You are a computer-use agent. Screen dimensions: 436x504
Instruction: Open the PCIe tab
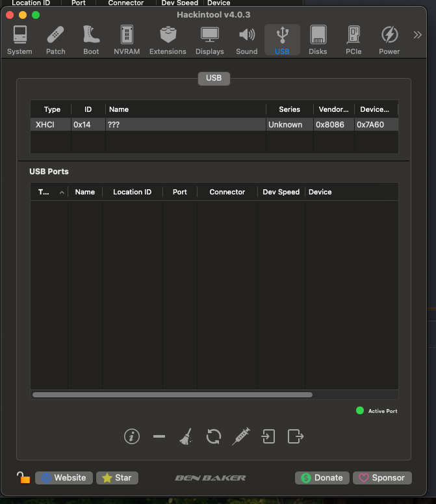pyautogui.click(x=353, y=40)
